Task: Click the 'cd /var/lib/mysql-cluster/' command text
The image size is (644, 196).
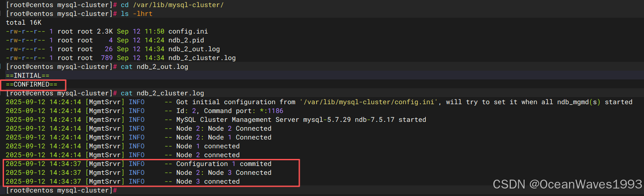Action: (x=172, y=5)
